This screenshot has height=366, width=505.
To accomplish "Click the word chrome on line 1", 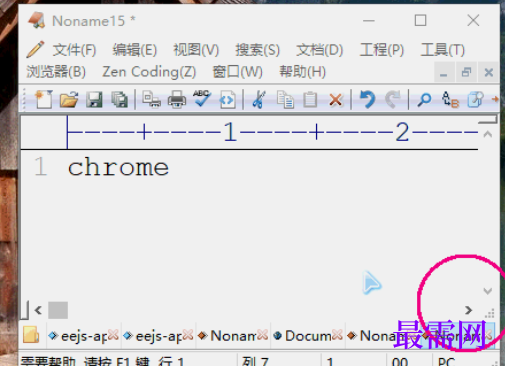I will [x=118, y=167].
